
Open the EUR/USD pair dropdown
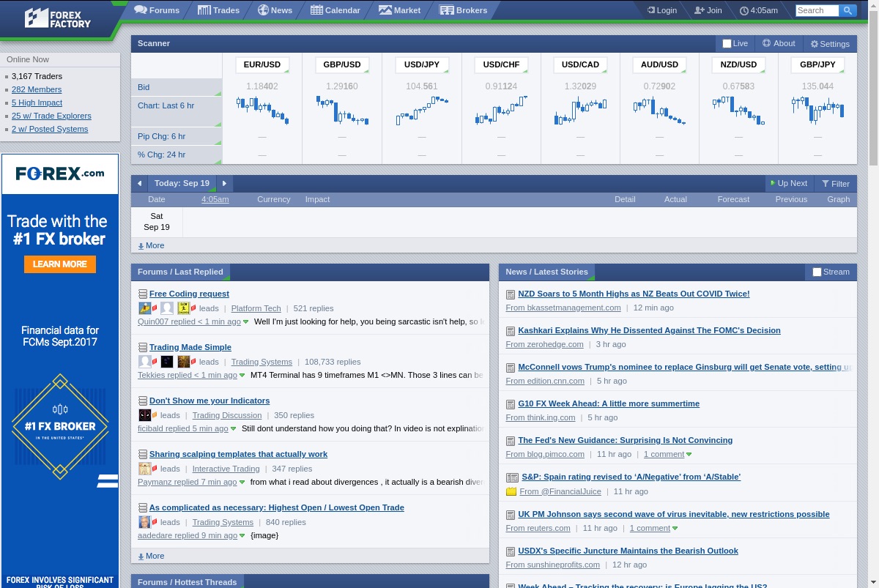pos(262,64)
